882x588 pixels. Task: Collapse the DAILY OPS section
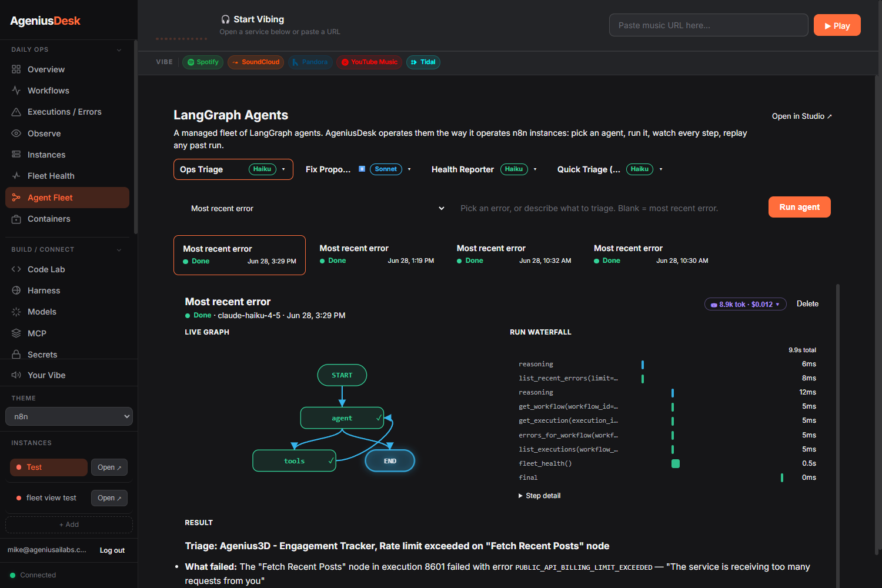[119, 50]
